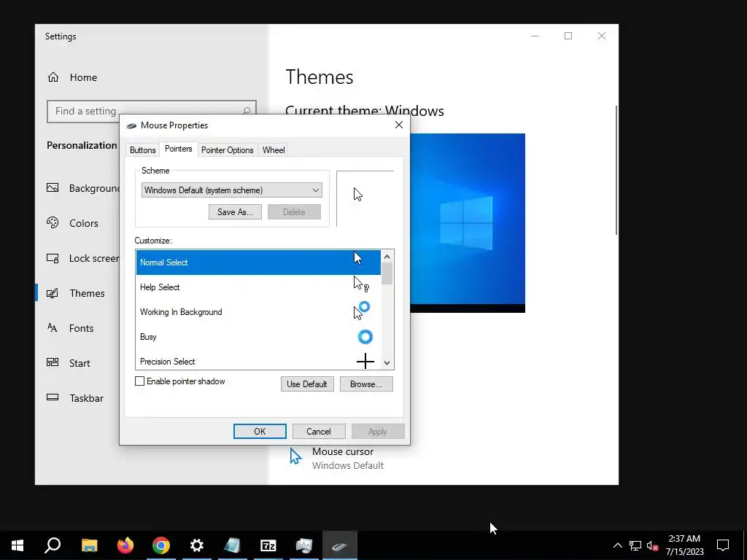Click Cancel in Mouse Properties
Image resolution: width=747 pixels, height=560 pixels.
pyautogui.click(x=318, y=432)
